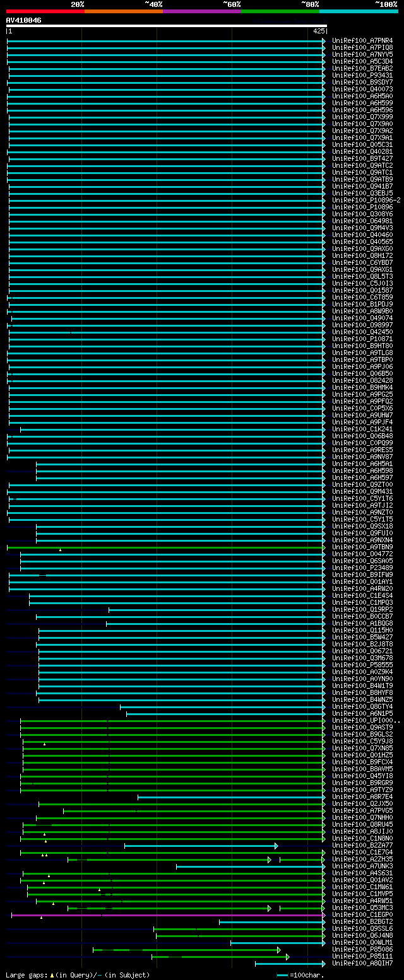Open hit UniRef100_Q8H172
Viewport: 404px width, 980px height.
362,256
